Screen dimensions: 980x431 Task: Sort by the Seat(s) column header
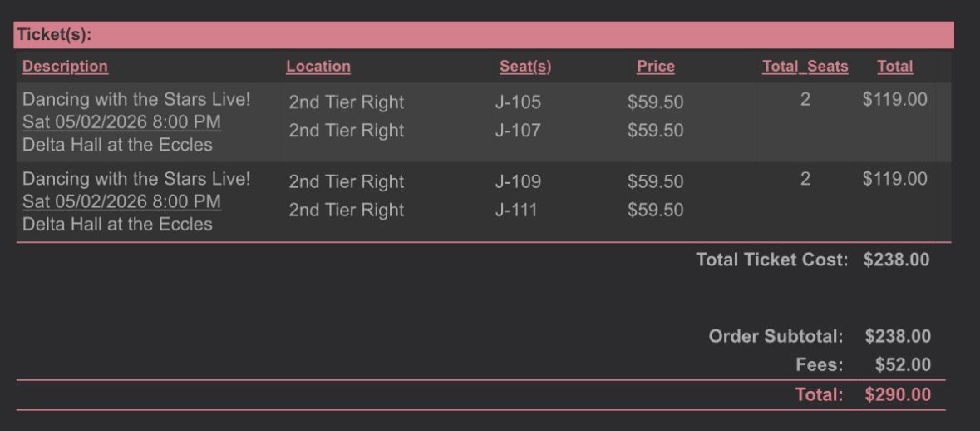tap(525, 67)
